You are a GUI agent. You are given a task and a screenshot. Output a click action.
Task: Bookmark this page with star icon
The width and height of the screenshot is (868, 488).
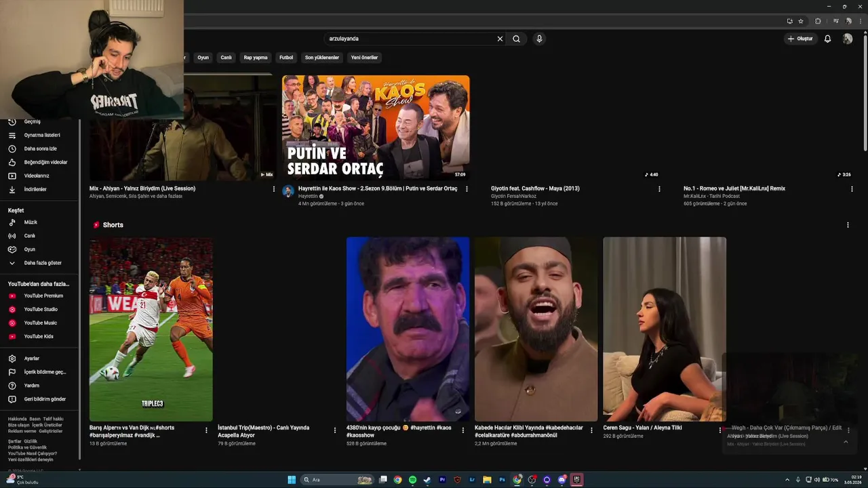[x=801, y=21]
